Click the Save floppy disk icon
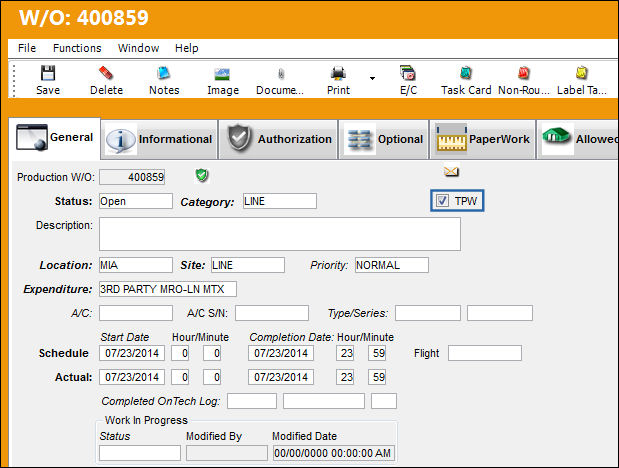The height and width of the screenshot is (468, 619). point(48,73)
